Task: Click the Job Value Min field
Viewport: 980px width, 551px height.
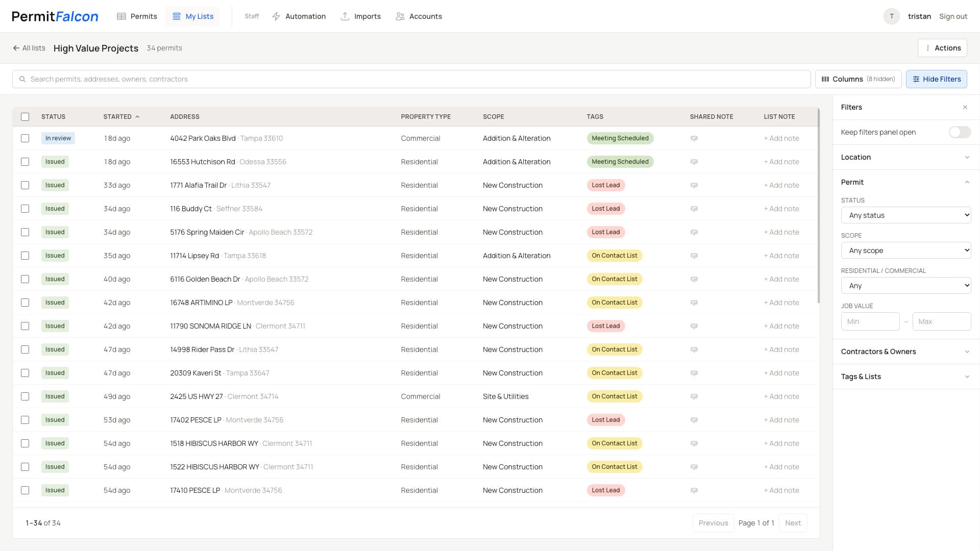Action: click(870, 321)
